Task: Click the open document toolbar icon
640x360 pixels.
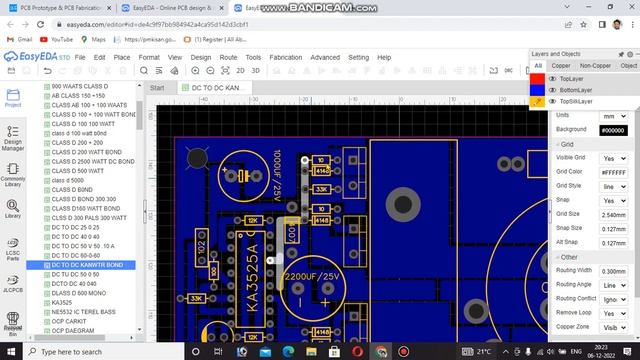Action: (11, 71)
